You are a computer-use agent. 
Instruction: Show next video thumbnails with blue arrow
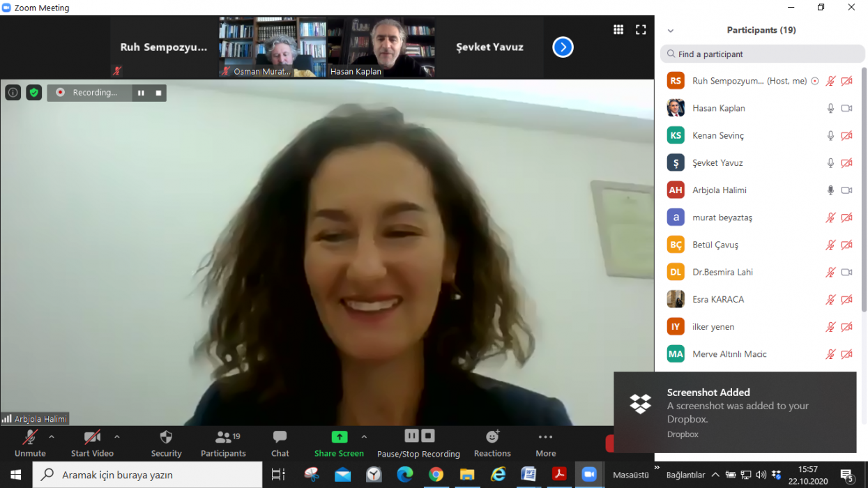click(563, 47)
